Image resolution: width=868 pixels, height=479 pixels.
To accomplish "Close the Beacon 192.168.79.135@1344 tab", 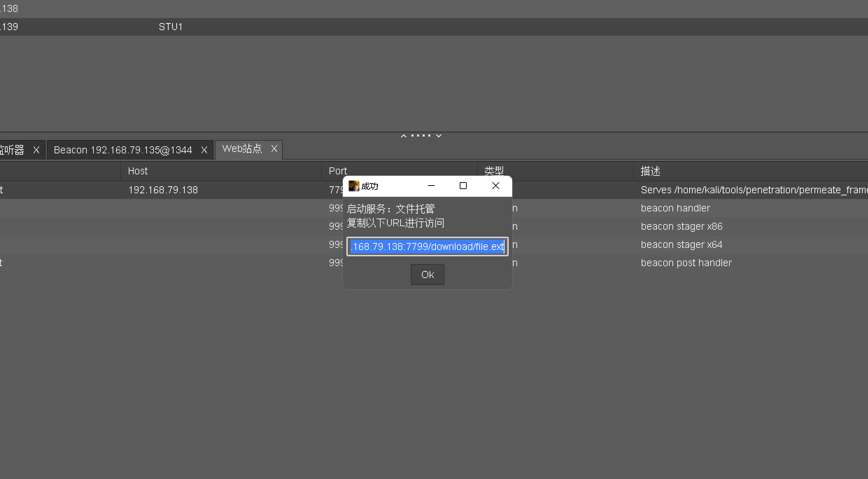I will point(204,150).
